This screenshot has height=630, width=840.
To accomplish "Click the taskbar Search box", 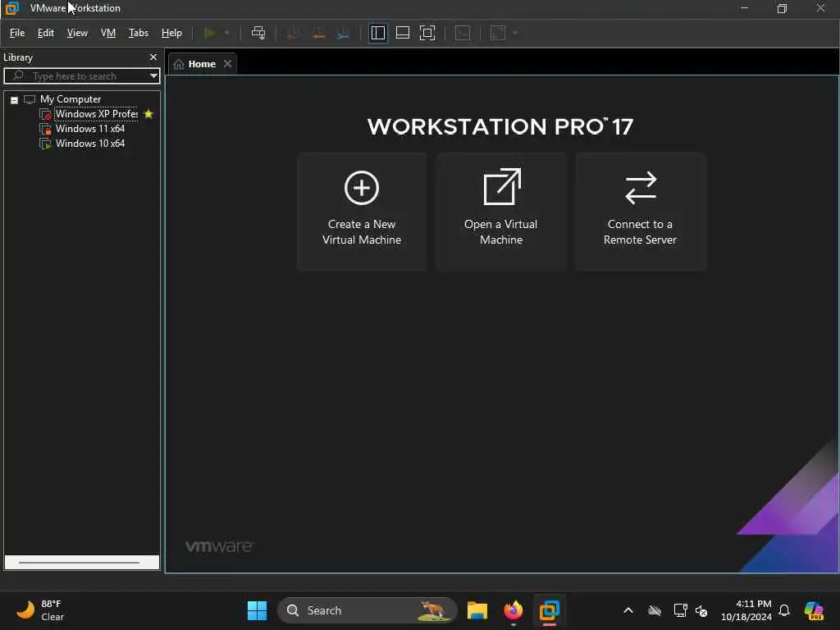I will (x=367, y=610).
